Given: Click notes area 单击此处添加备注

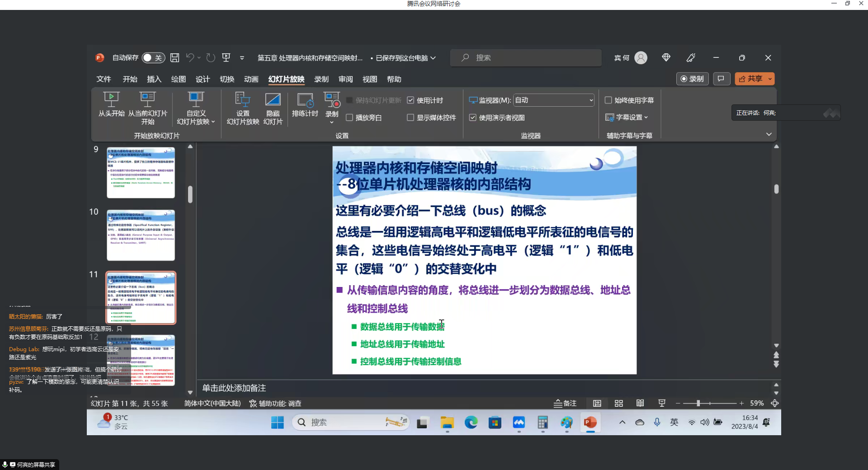Looking at the screenshot, I should coord(234,388).
